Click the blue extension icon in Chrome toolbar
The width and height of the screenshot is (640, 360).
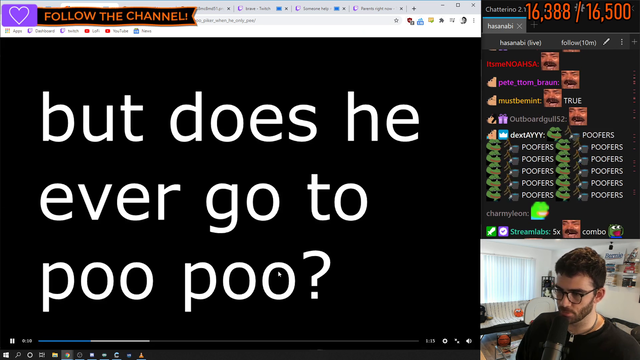[420, 21]
